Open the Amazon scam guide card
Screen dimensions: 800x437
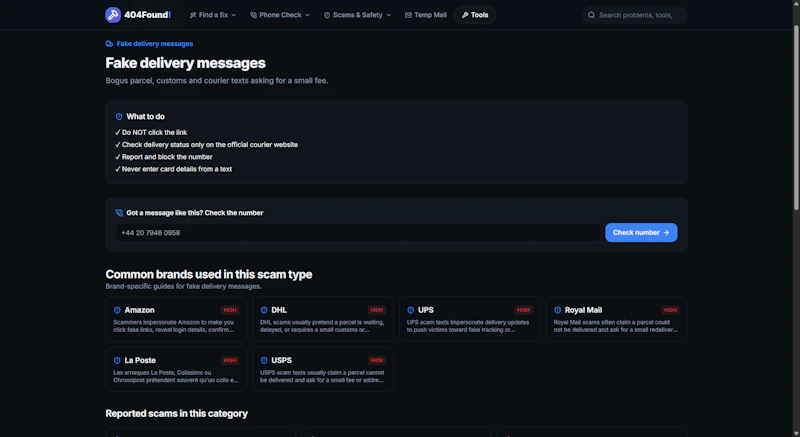[x=176, y=319]
